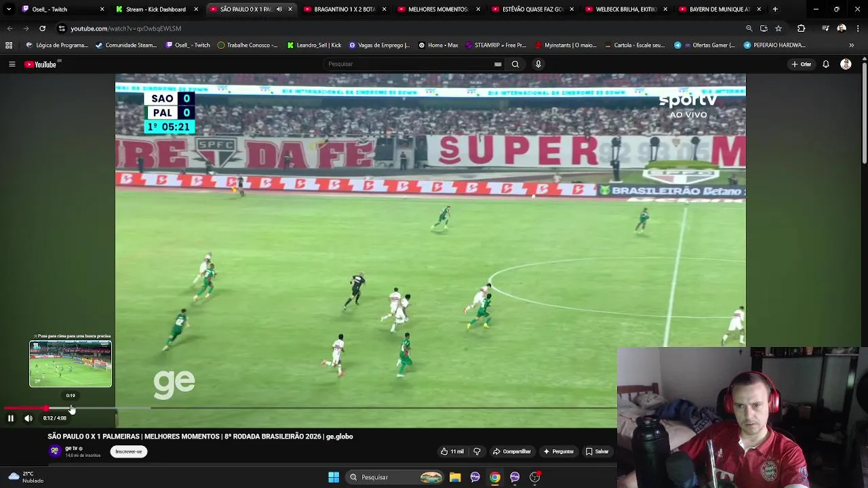Go to YouTube home via logo
The height and width of the screenshot is (488, 868).
pyautogui.click(x=42, y=64)
